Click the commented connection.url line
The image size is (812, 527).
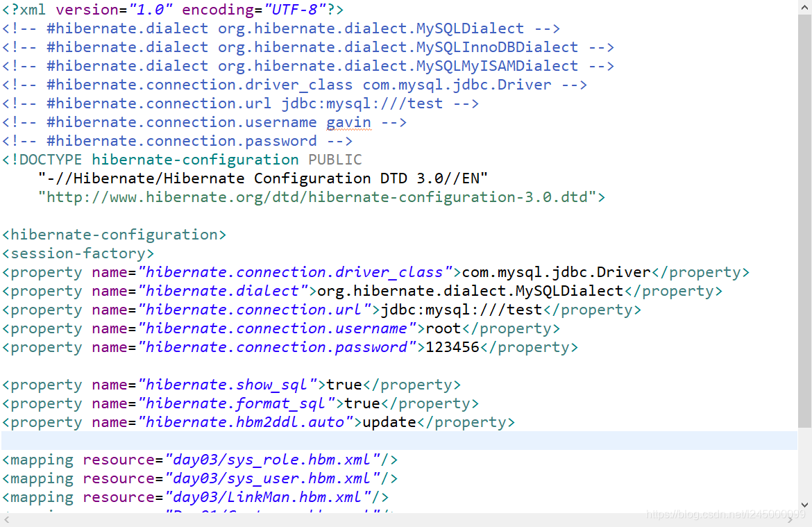(240, 103)
